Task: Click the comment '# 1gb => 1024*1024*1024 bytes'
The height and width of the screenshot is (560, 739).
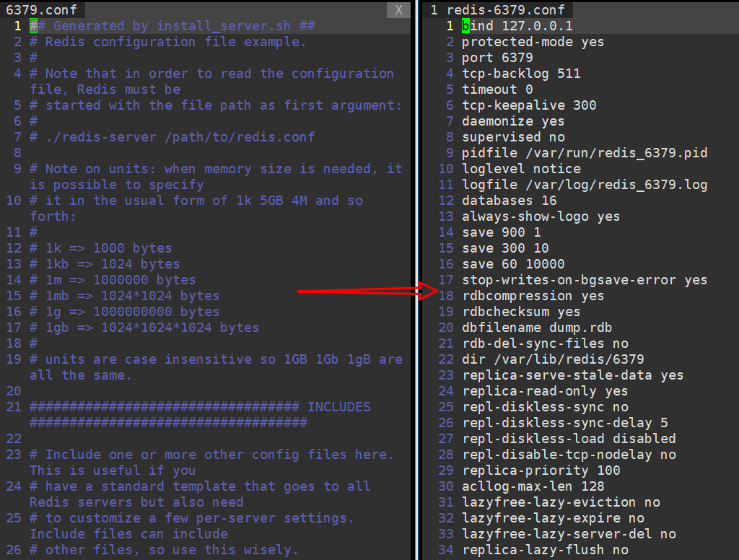Action: click(x=144, y=328)
